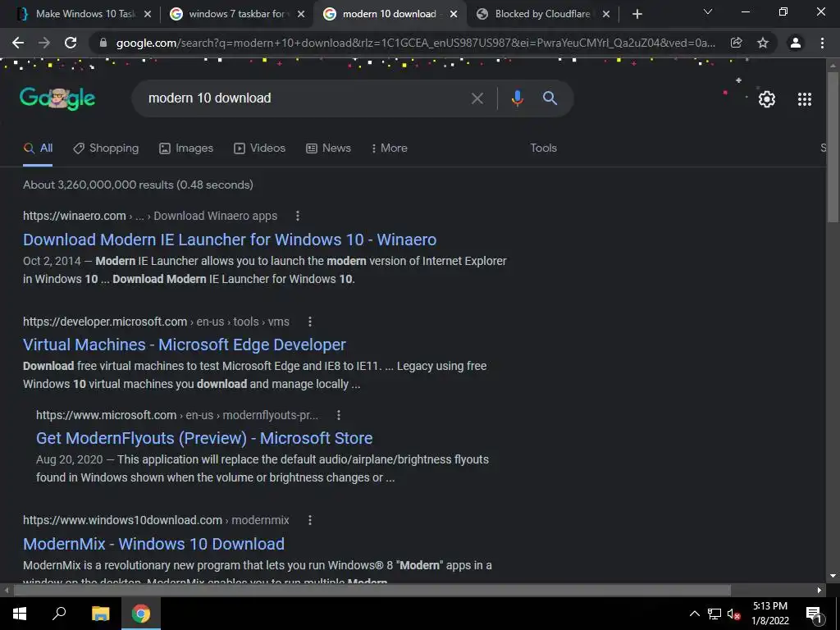The height and width of the screenshot is (630, 840).
Task: Switch to Shopping results
Action: 106,148
